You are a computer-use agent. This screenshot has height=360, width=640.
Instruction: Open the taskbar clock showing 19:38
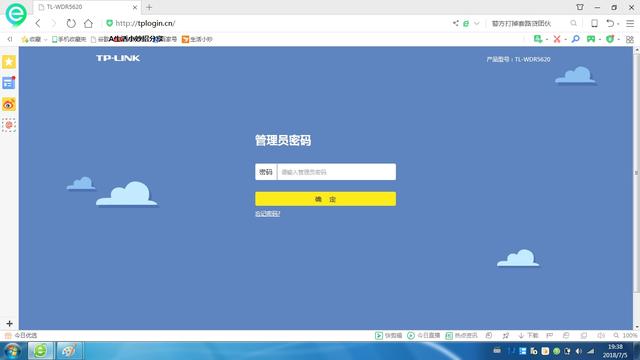pyautogui.click(x=615, y=351)
